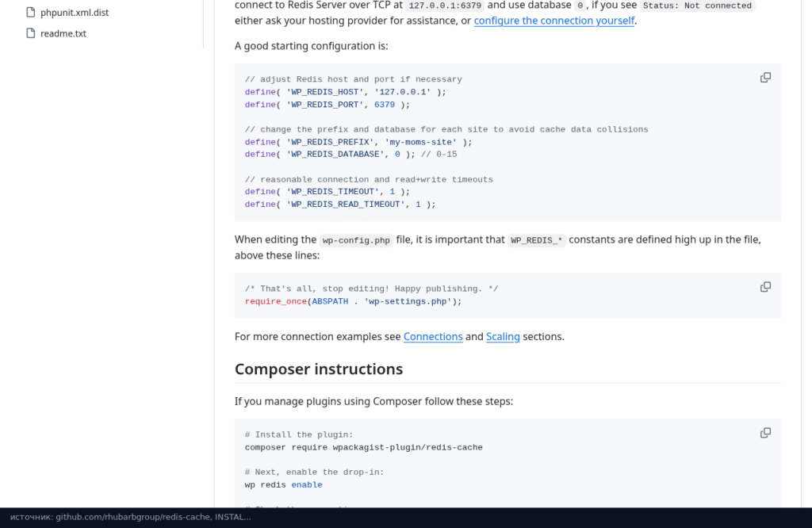Click the 'Status: Not connected' inline code

coord(697,6)
